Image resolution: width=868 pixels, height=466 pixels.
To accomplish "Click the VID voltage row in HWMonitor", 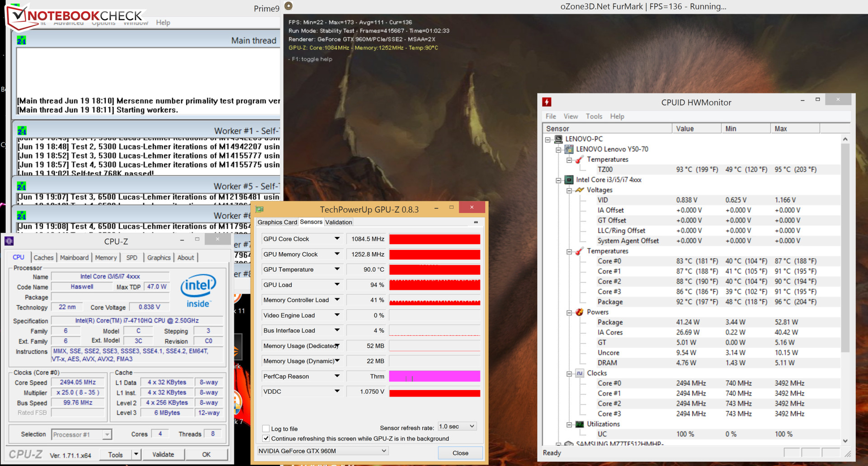I will [692, 200].
